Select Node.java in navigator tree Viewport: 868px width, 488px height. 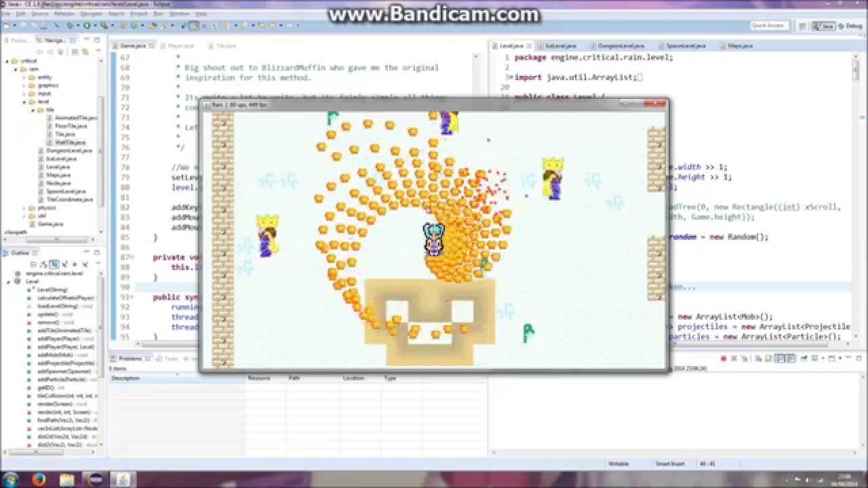(54, 183)
